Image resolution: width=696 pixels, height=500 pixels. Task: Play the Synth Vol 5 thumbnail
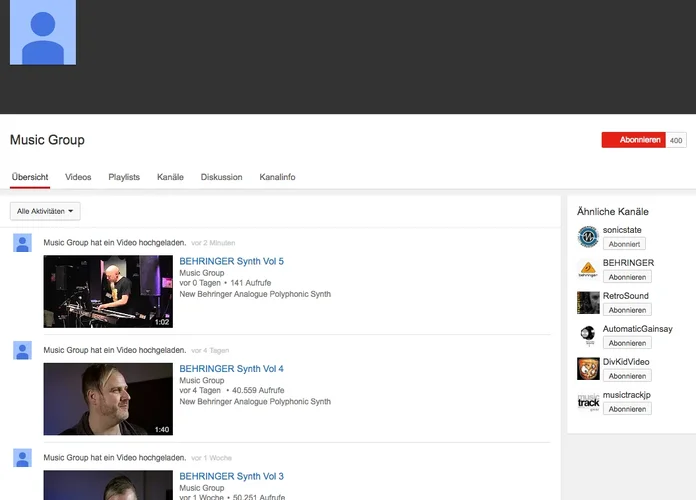[x=108, y=291]
